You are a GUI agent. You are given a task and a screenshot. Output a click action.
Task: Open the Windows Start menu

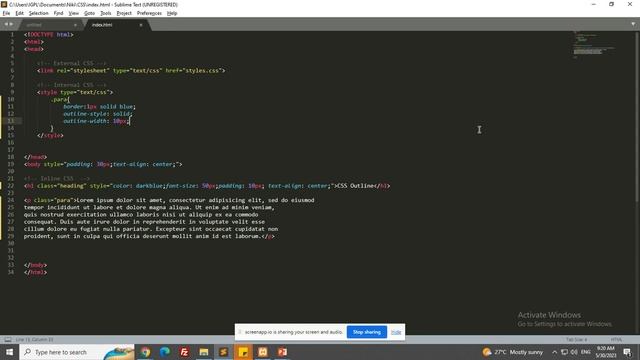[9, 352]
